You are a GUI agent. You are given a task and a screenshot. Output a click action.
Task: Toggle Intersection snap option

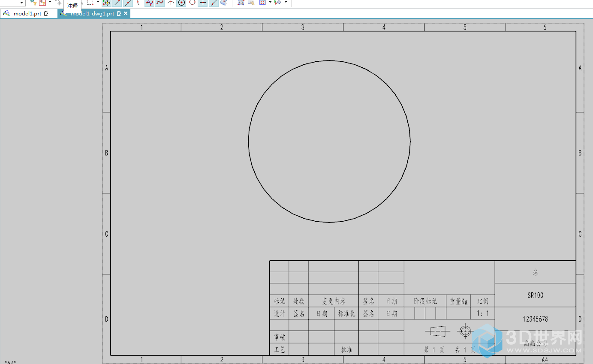pyautogui.click(x=171, y=3)
